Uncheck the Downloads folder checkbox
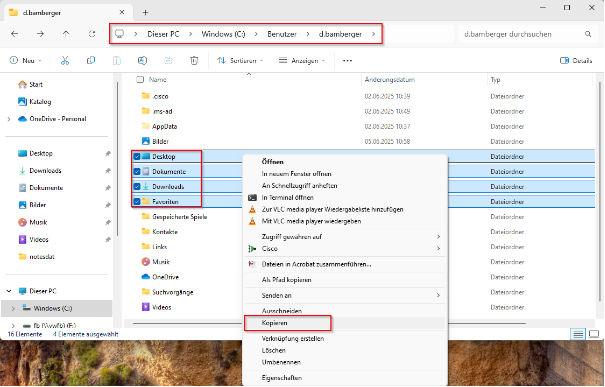 click(x=137, y=187)
